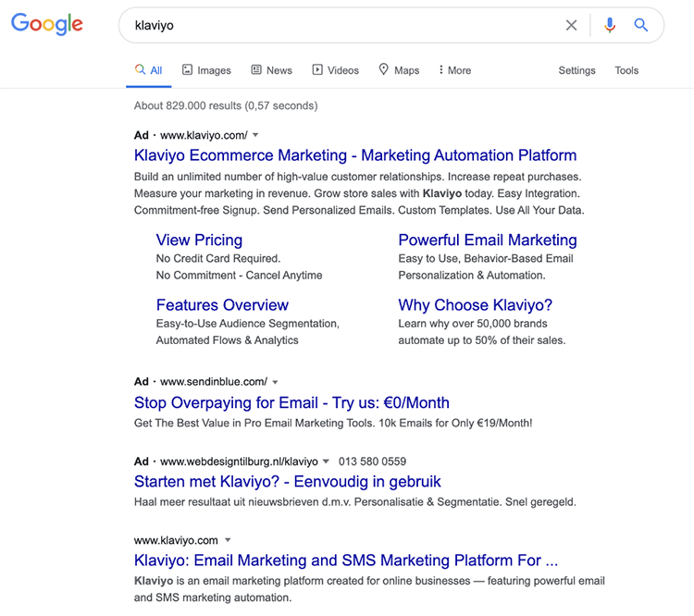
Task: Switch to the News tab
Action: click(x=271, y=70)
